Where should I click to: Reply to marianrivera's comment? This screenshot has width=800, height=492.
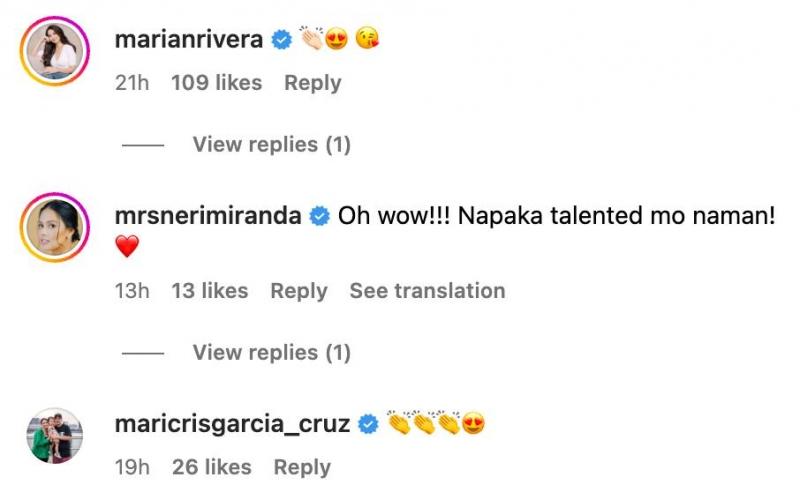pos(312,83)
